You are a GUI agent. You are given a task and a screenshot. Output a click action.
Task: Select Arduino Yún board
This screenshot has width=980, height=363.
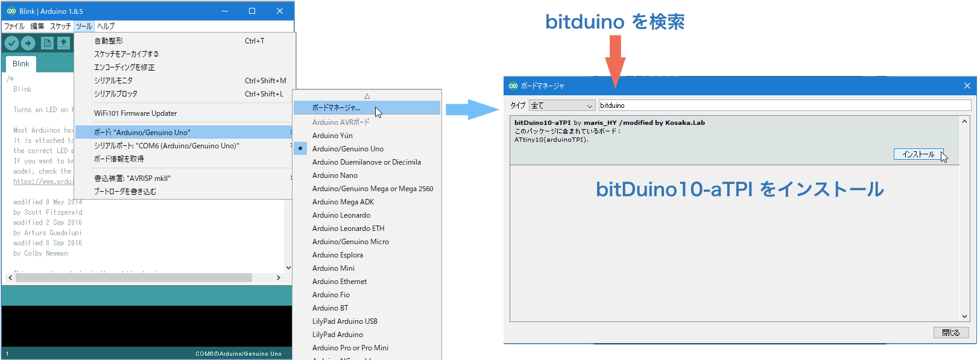coord(367,136)
